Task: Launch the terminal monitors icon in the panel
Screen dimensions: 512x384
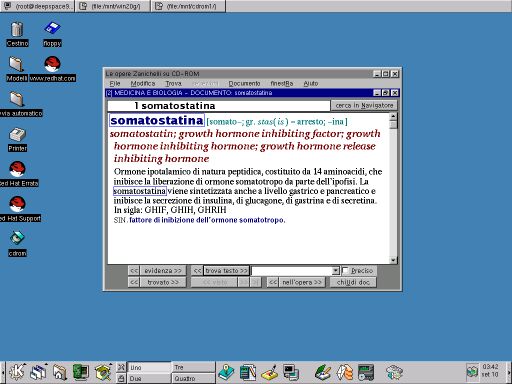Action: [x=291, y=372]
